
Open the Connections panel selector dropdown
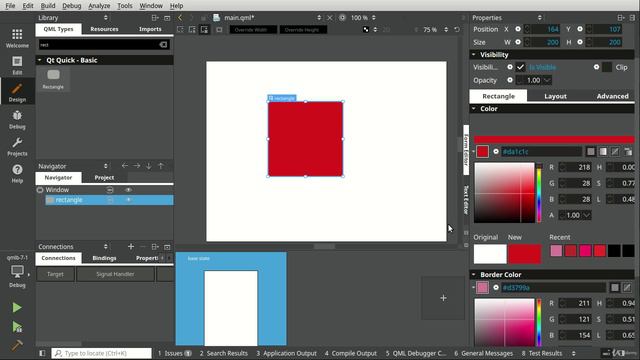[x=106, y=247]
